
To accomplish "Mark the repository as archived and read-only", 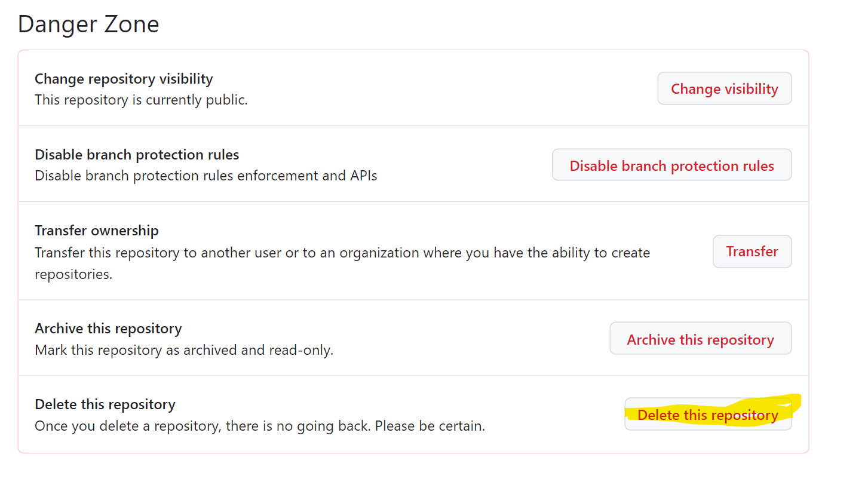I will (x=700, y=338).
